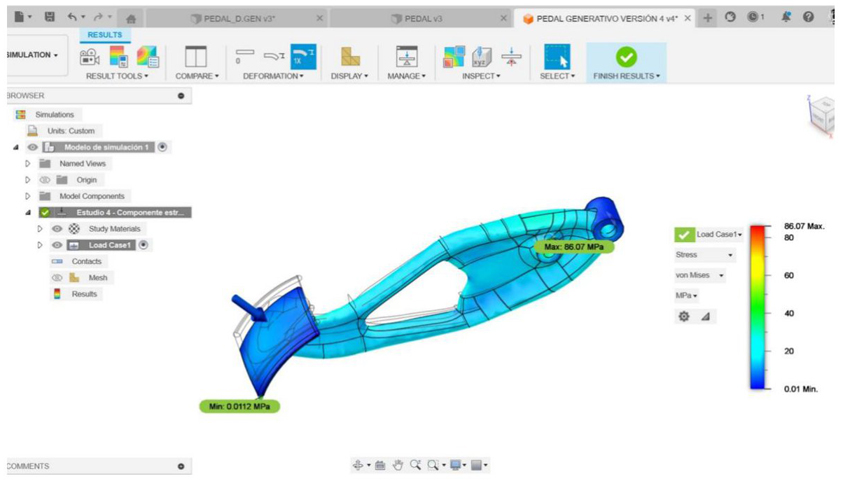Image resolution: width=843 pixels, height=488 pixels.
Task: Show the Mesh using its eye icon
Action: pos(57,278)
